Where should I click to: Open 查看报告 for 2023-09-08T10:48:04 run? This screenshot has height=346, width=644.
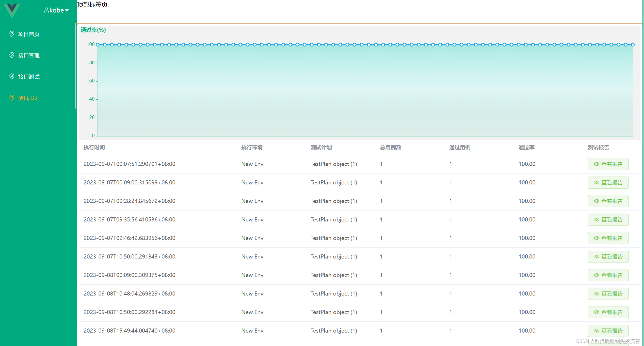tap(608, 294)
